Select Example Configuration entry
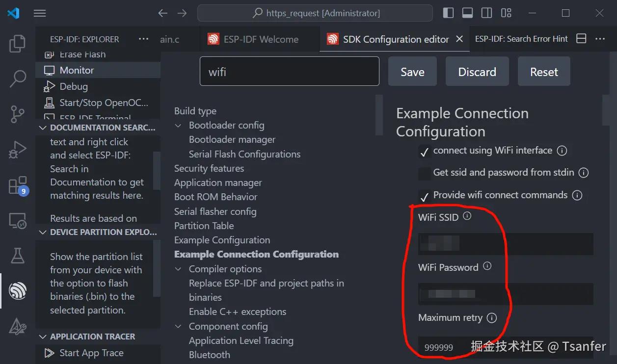 (x=222, y=240)
